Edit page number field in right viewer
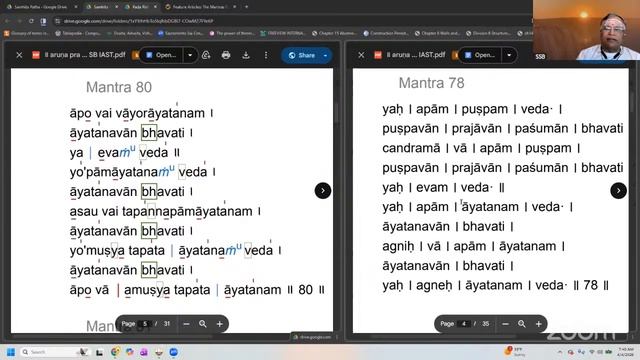 [x=464, y=324]
